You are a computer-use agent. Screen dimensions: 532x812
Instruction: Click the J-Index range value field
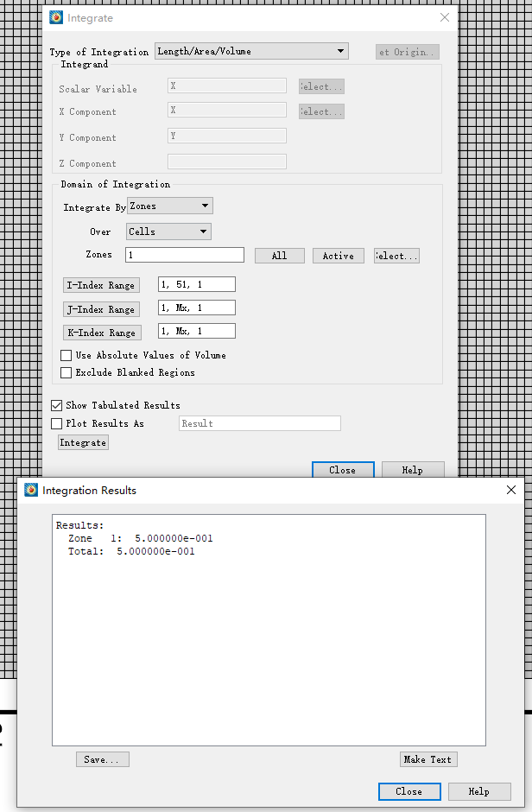197,308
